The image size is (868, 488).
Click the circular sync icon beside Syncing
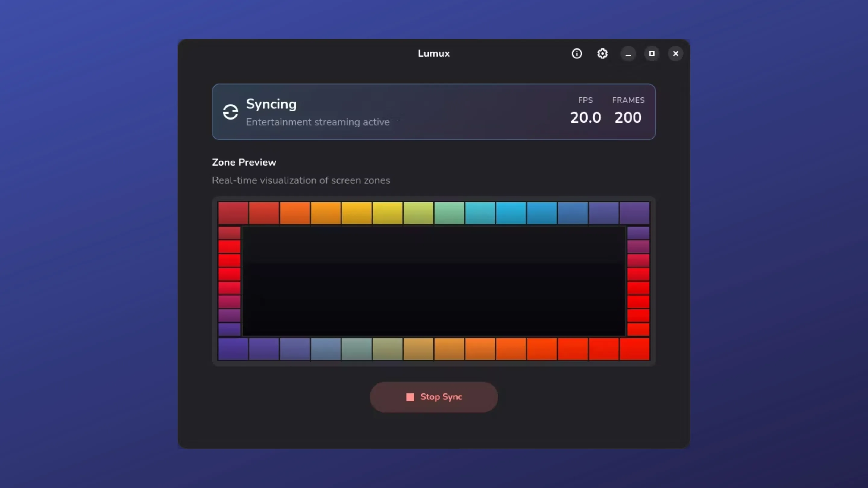click(231, 112)
